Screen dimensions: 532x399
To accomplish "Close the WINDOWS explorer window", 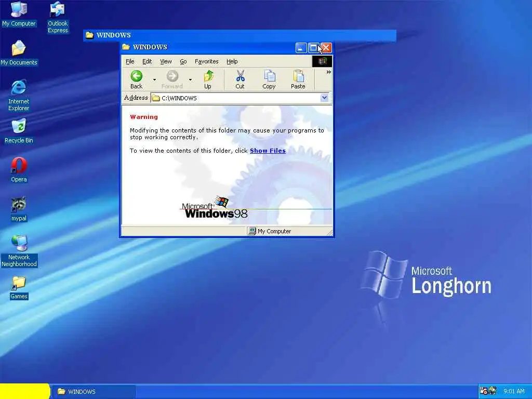I will pyautogui.click(x=326, y=48).
